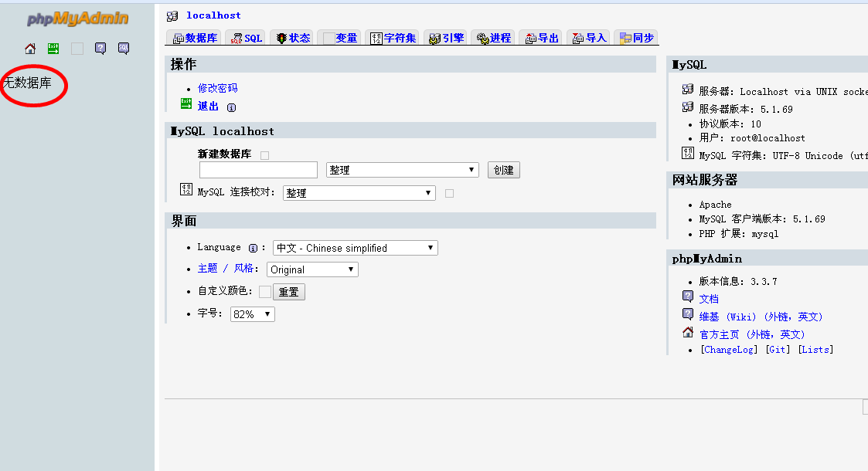This screenshot has width=868, height=471.
Task: Expand the MySQL 连接校对 dropdown
Action: tap(359, 193)
